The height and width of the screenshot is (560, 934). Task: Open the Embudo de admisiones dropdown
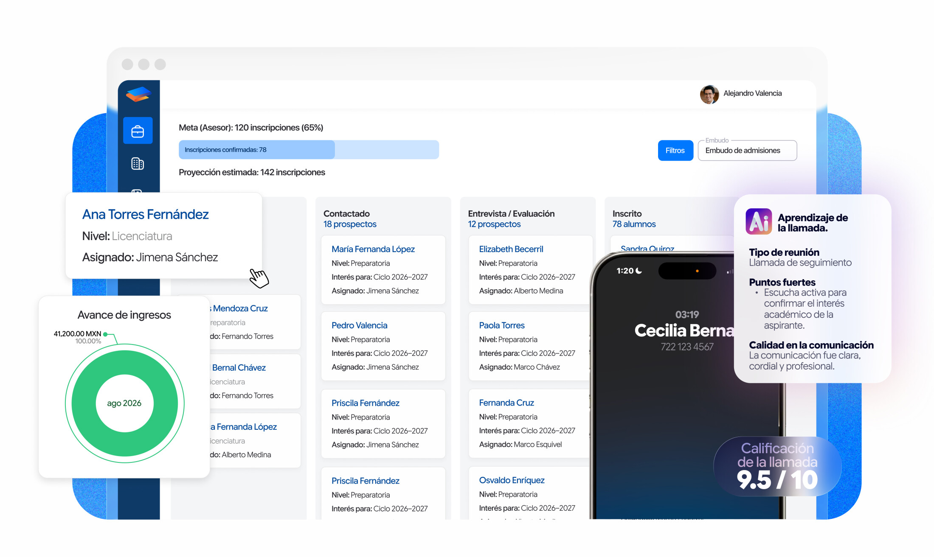click(x=747, y=151)
